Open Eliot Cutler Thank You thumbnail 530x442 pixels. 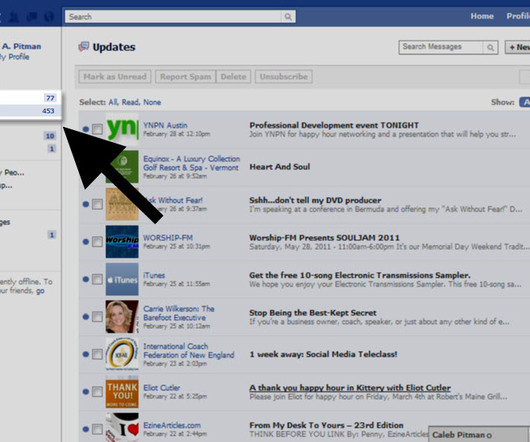(122, 392)
